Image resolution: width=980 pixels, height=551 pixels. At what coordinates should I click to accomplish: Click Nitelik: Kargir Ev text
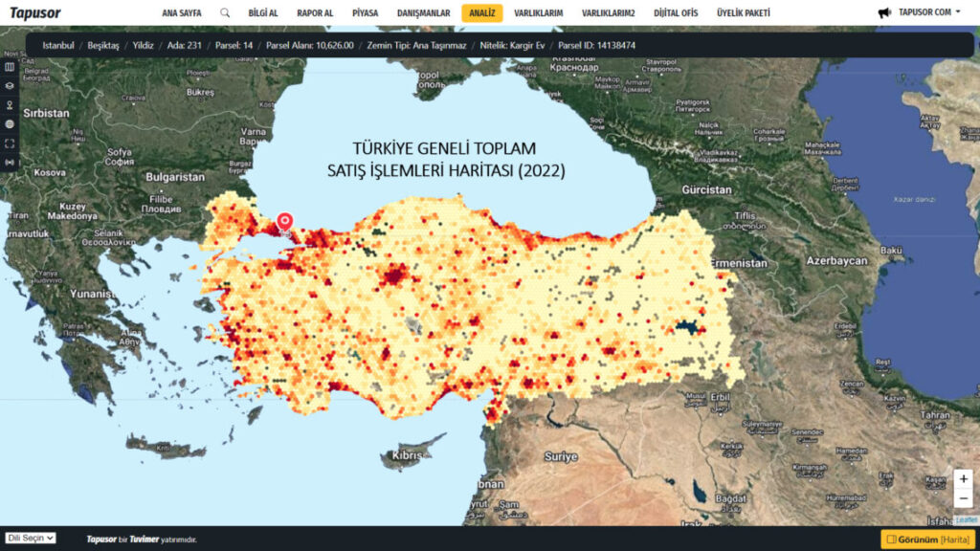513,46
